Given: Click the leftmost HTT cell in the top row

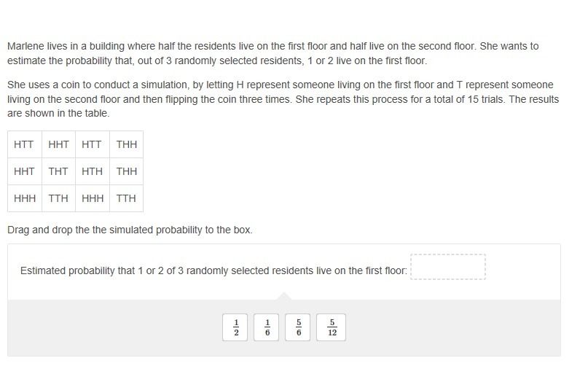Looking at the screenshot, I should 24,144.
